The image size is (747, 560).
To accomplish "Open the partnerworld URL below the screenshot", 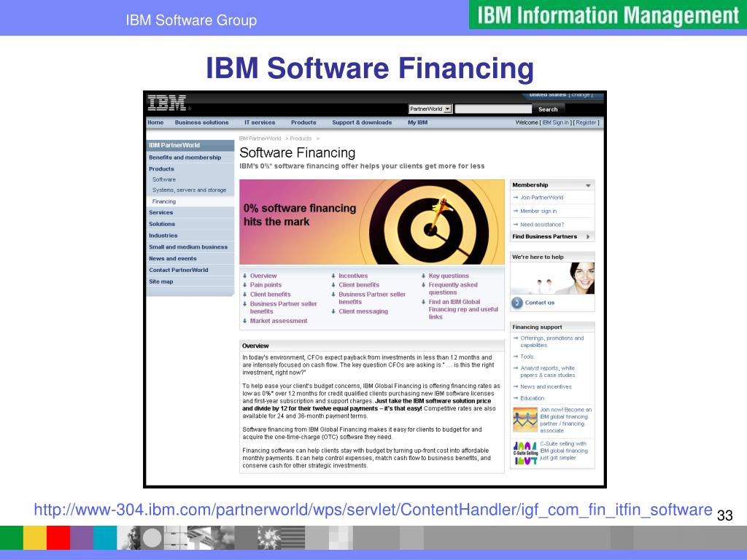I will 373,510.
